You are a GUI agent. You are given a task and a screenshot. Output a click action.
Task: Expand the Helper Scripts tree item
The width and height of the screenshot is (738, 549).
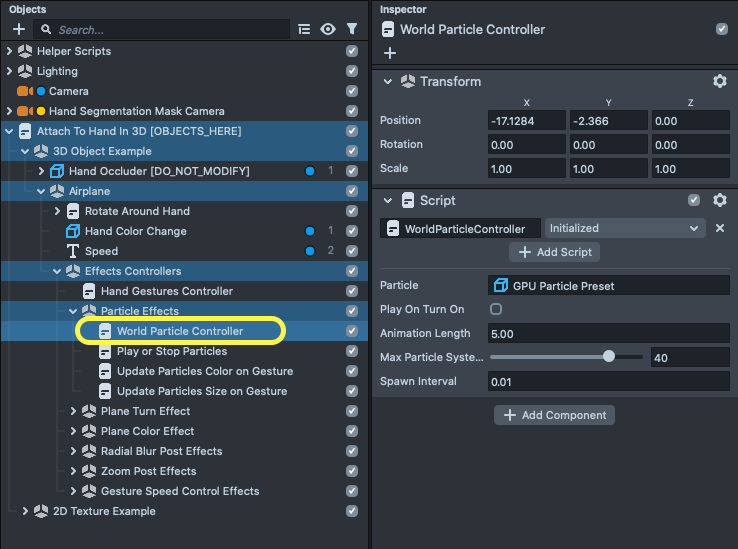(x=9, y=51)
